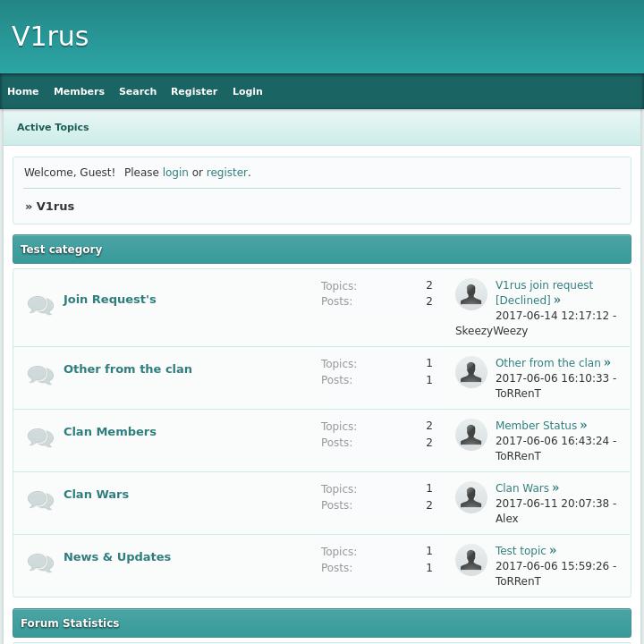Click the avatar beside Test topic post
This screenshot has width=644, height=644.
click(471, 560)
